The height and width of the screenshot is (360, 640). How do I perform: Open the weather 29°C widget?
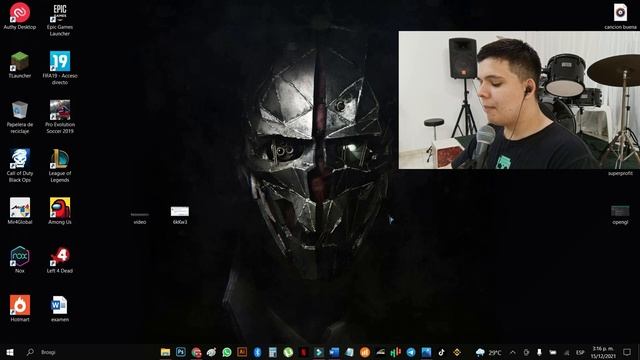point(488,352)
